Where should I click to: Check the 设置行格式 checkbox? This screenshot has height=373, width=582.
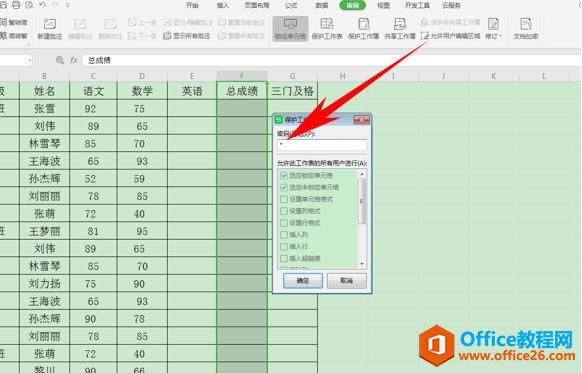click(x=284, y=223)
